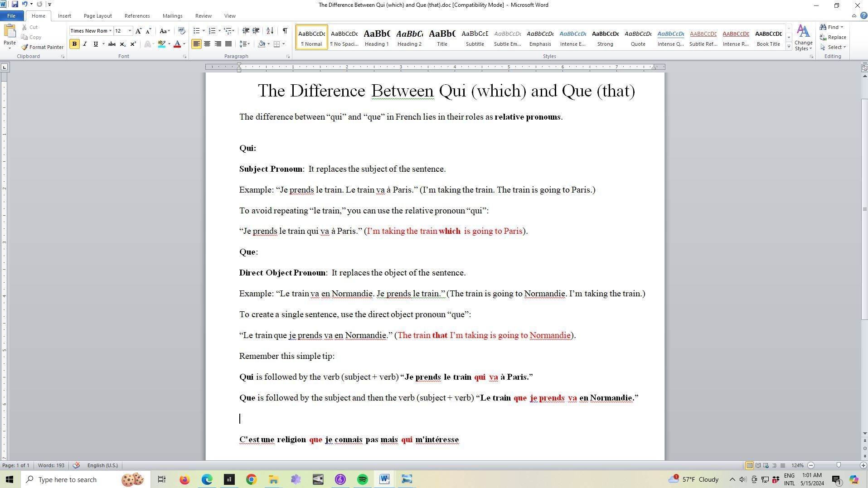Open the Font dialog launcher
This screenshot has width=868, height=488.
[x=184, y=57]
